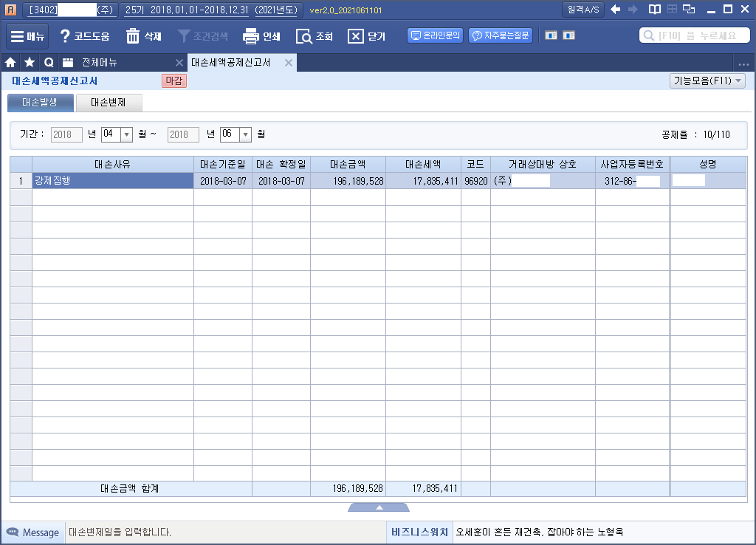Click the start year field 2018
This screenshot has width=756, height=545.
tap(66, 134)
